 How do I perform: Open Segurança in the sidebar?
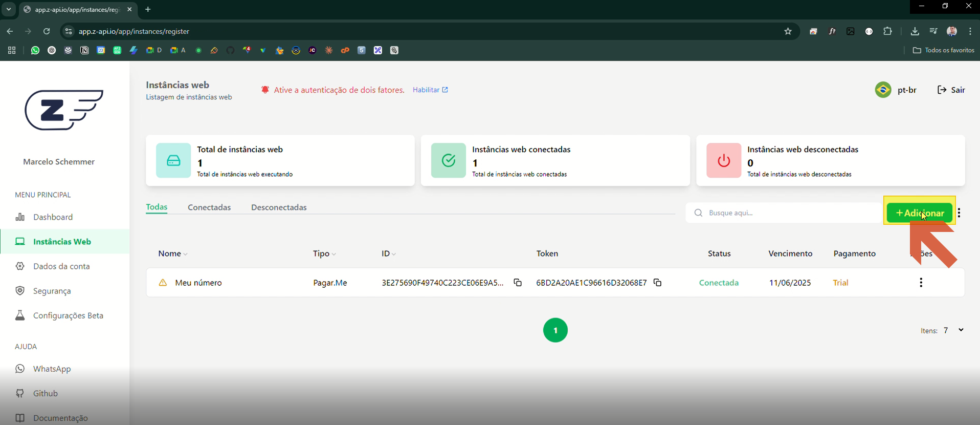pos(65,291)
